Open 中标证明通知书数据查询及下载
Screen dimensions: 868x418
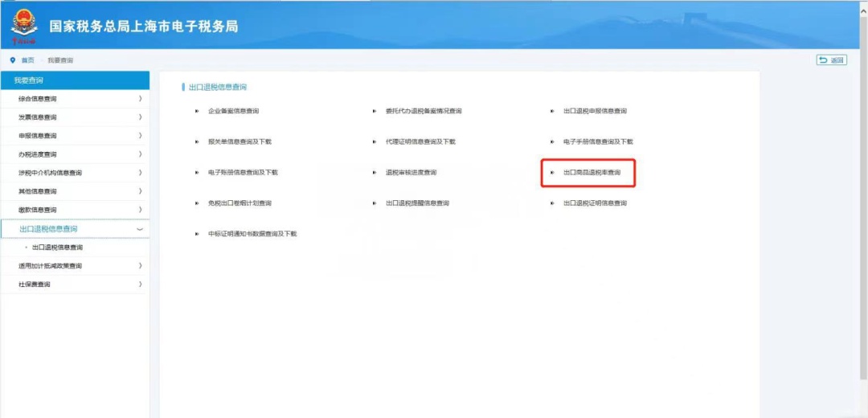[x=252, y=234]
